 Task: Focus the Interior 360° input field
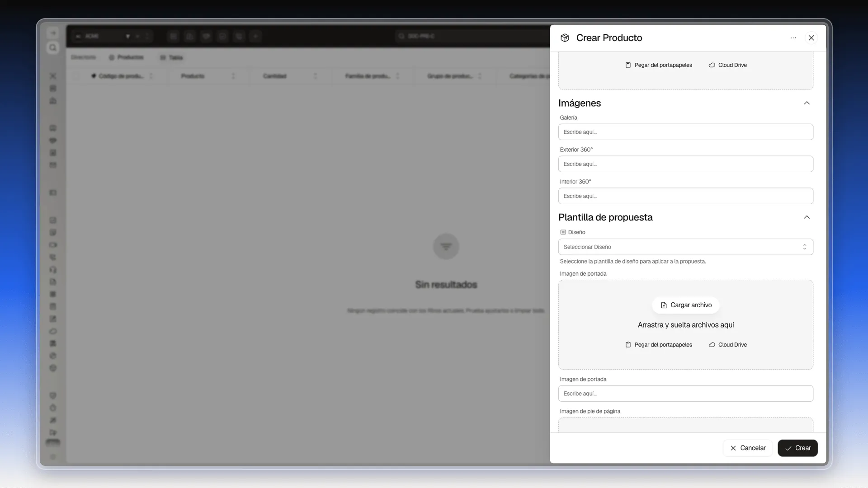685,196
